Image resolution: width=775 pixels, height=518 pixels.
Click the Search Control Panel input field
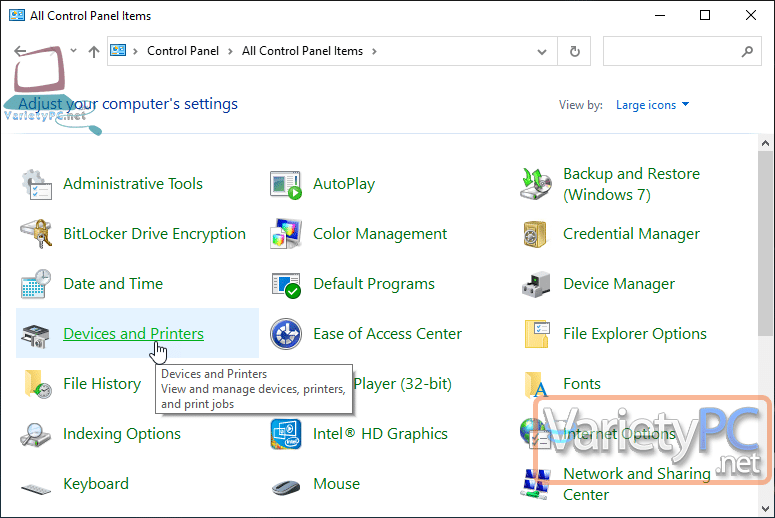682,51
